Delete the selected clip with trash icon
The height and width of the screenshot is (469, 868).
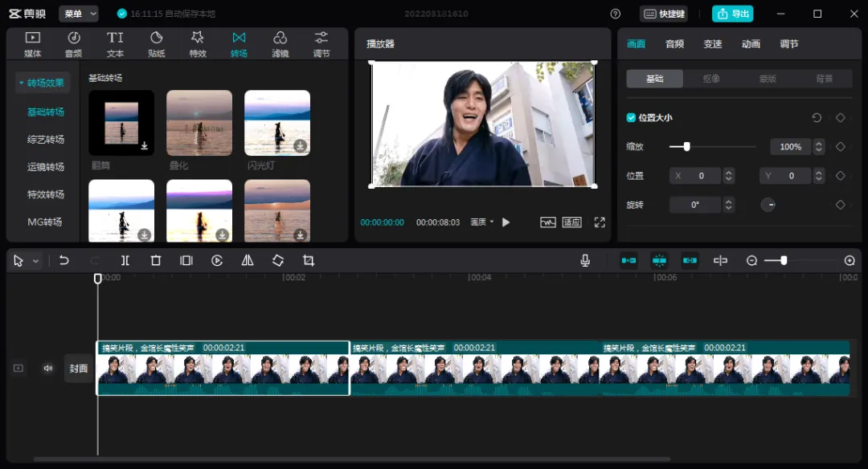[x=156, y=260]
